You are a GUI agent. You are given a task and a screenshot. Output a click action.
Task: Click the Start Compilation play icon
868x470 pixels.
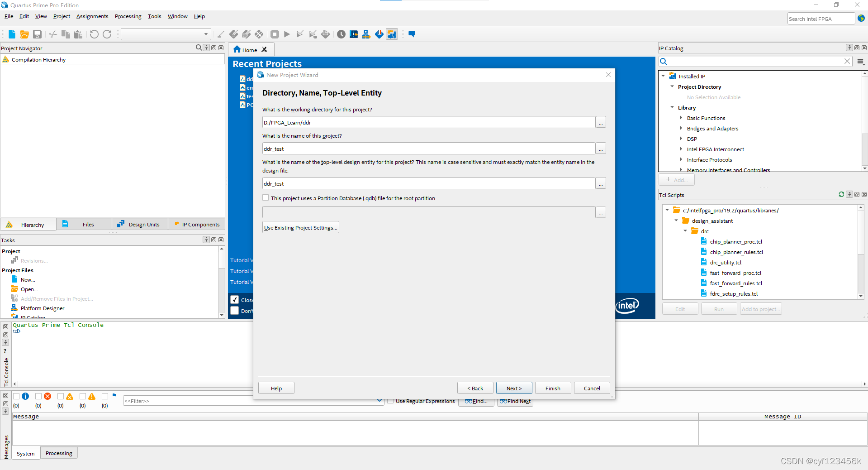[x=287, y=34]
